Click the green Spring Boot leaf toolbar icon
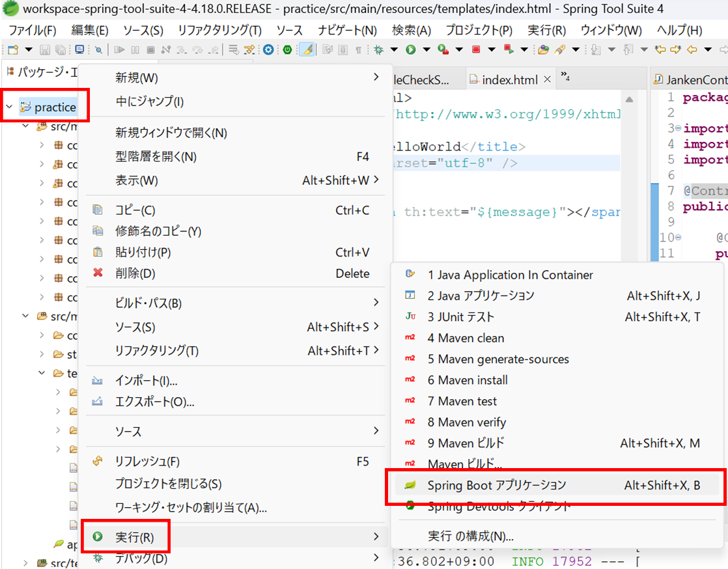Viewport: 728px width, 569px height. coord(287,49)
